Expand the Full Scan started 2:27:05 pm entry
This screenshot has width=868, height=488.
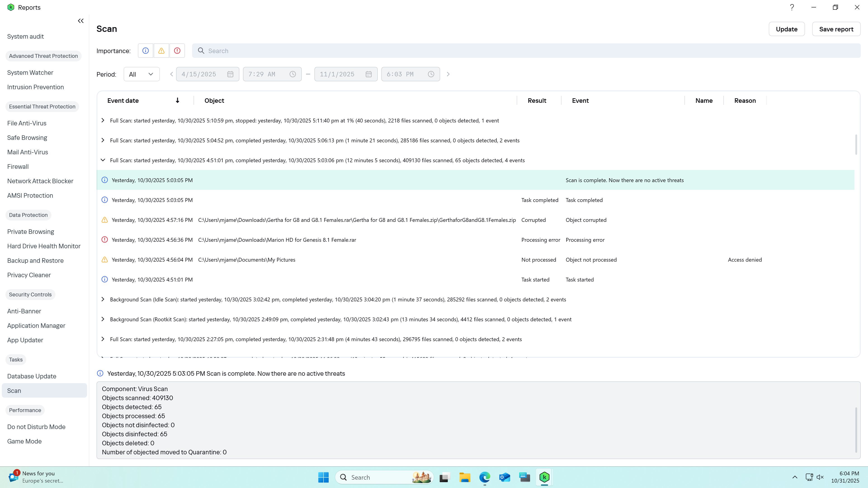103,339
